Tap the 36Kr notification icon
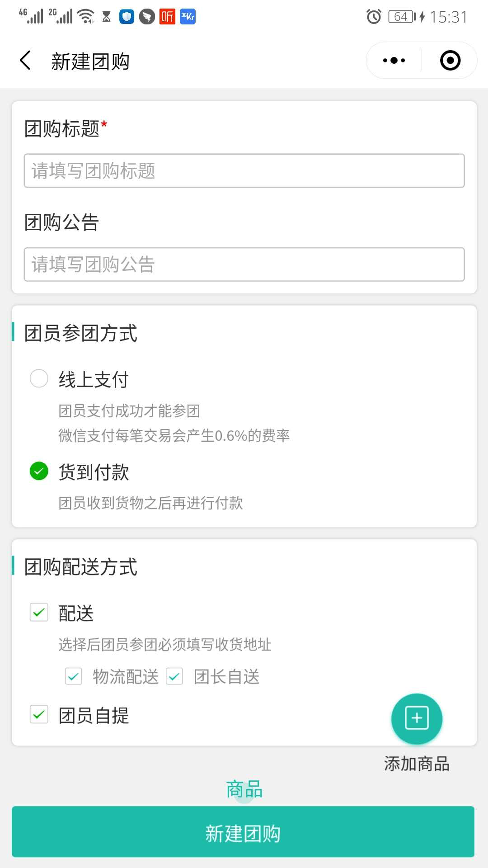488x868 pixels. click(188, 17)
